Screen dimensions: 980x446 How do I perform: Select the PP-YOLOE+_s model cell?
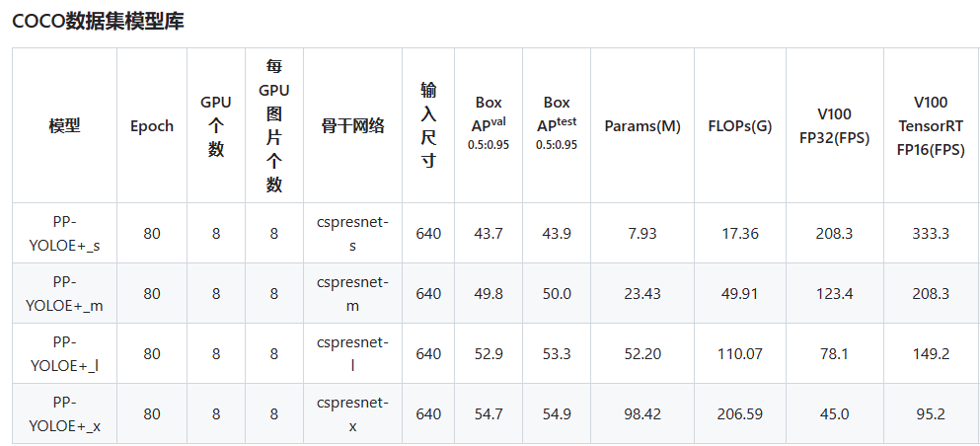64,233
